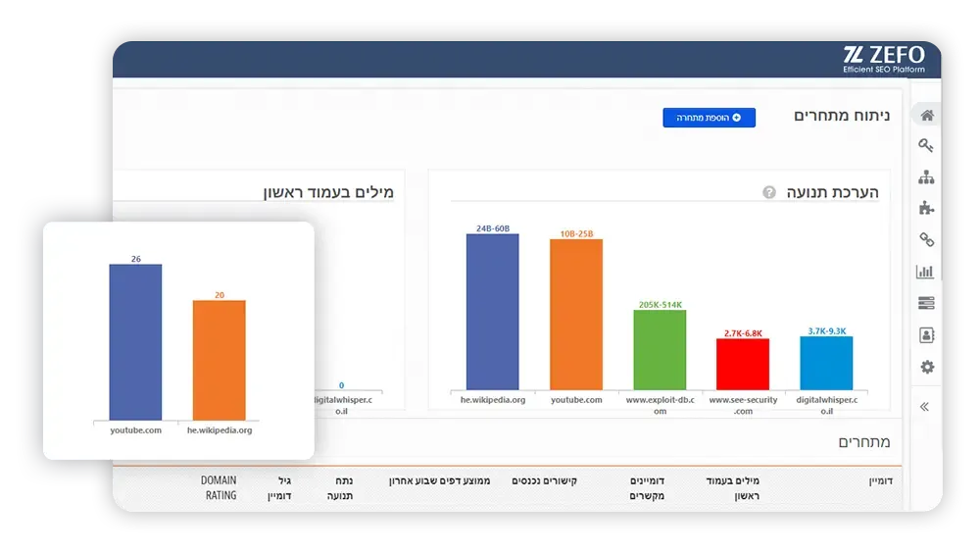
Task: Sort table by דומיין column header
Action: point(881,480)
